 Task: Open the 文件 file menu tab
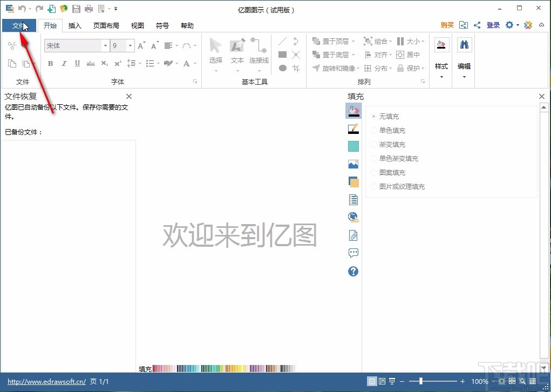coord(19,26)
